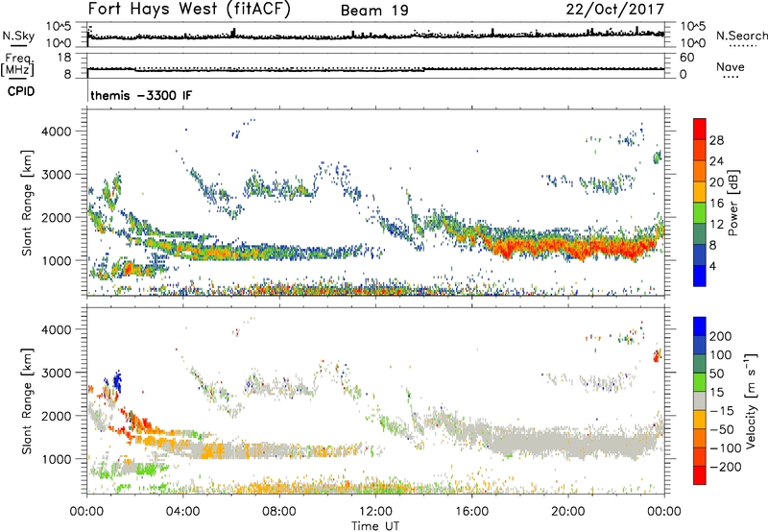Click the '04:00' time axis label
Viewport: 768px width, 532px height.
pyautogui.click(x=182, y=512)
